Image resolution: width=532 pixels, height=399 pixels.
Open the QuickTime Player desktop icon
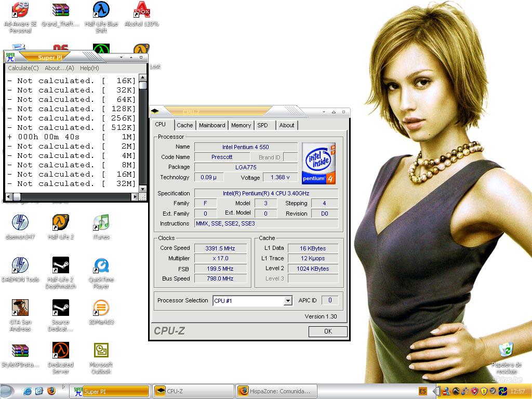101,266
